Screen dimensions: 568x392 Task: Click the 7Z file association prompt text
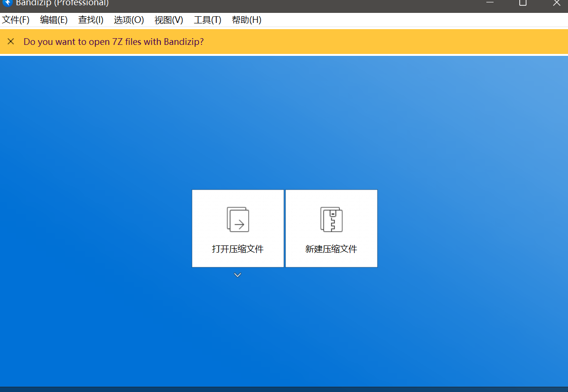pos(114,42)
